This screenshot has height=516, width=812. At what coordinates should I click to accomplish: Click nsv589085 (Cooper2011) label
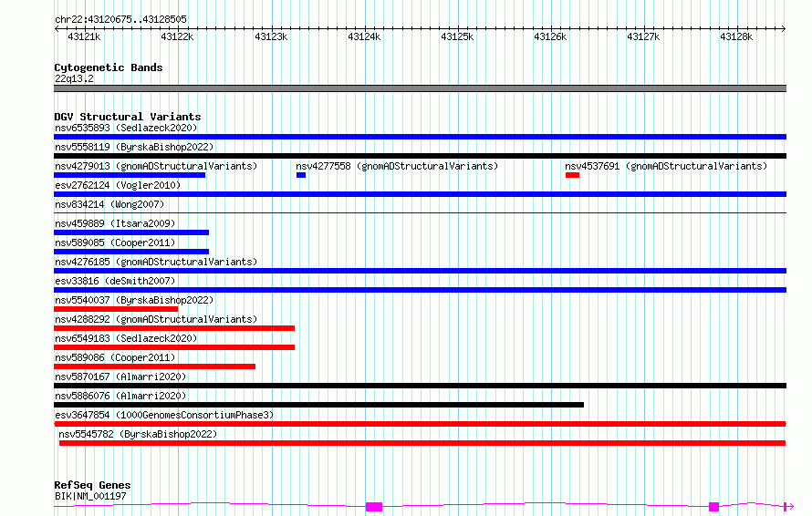pos(115,243)
